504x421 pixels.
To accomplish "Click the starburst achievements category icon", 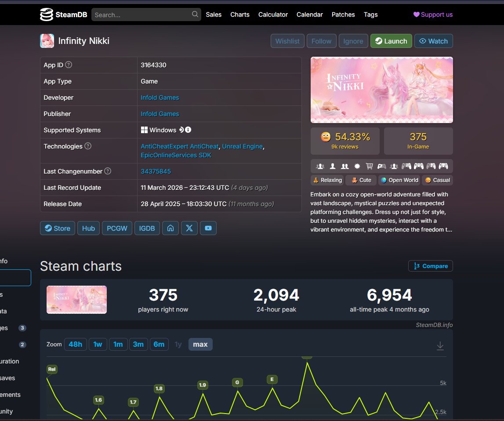I will pyautogui.click(x=357, y=166).
